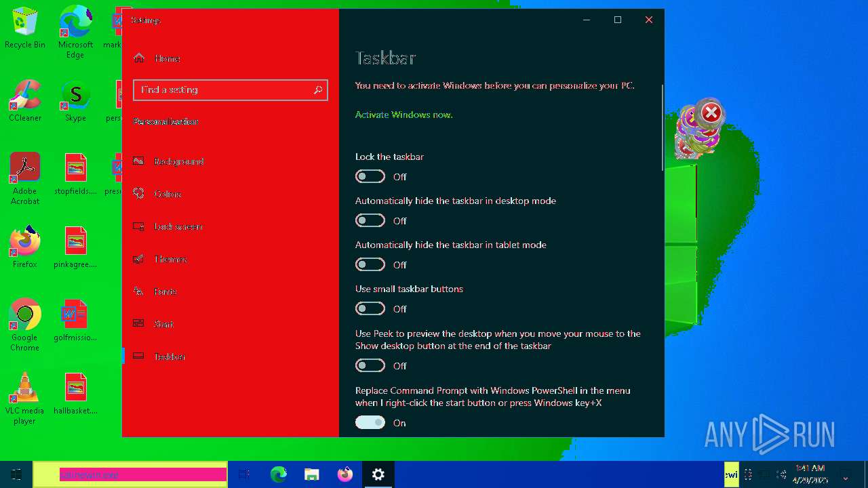This screenshot has width=868, height=488.
Task: Open the taskbar clock and date
Action: 810,474
